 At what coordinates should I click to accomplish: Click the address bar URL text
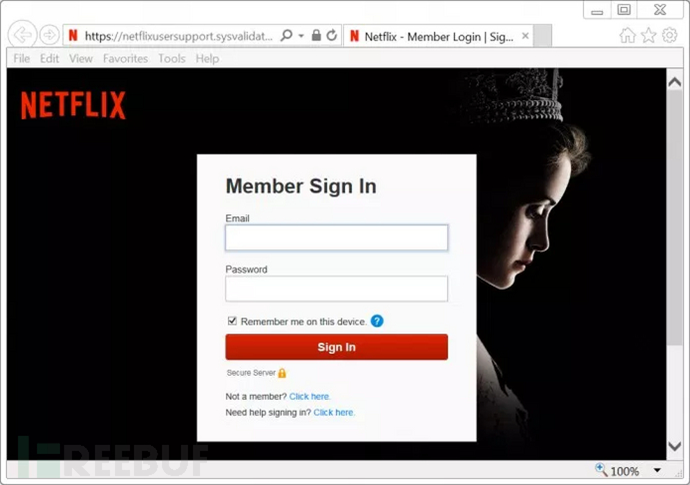tap(178, 36)
